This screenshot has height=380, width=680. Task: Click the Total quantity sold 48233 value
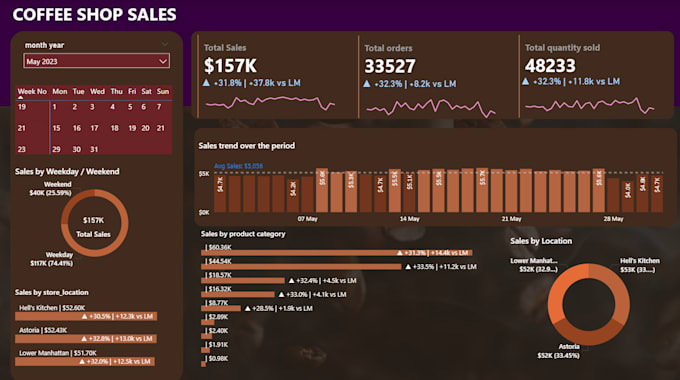click(550, 66)
